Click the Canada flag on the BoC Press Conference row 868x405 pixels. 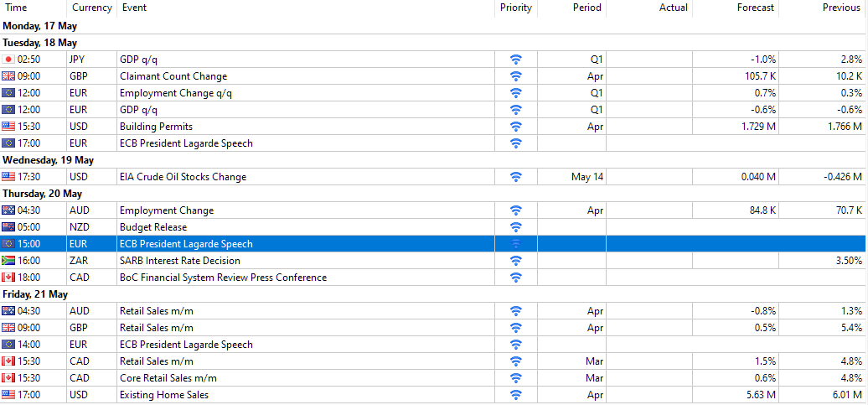click(x=8, y=278)
